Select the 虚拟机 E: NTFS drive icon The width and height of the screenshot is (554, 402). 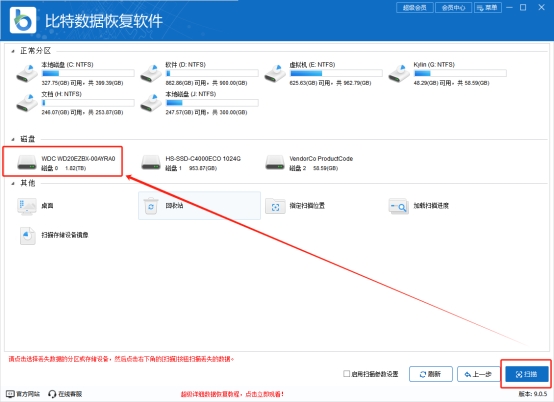pyautogui.click(x=275, y=73)
